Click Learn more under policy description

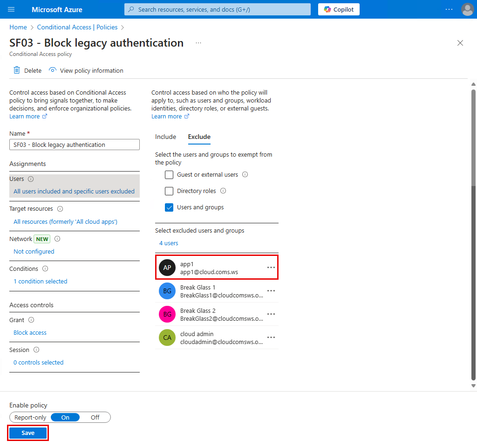(x=28, y=116)
